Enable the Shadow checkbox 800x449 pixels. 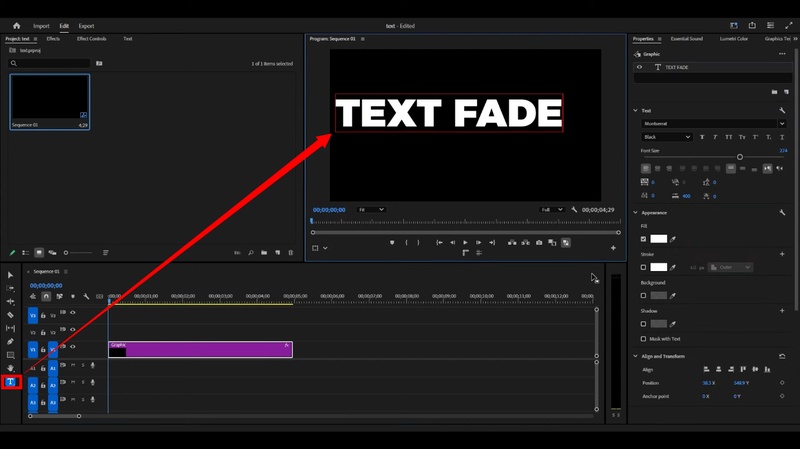tap(643, 324)
